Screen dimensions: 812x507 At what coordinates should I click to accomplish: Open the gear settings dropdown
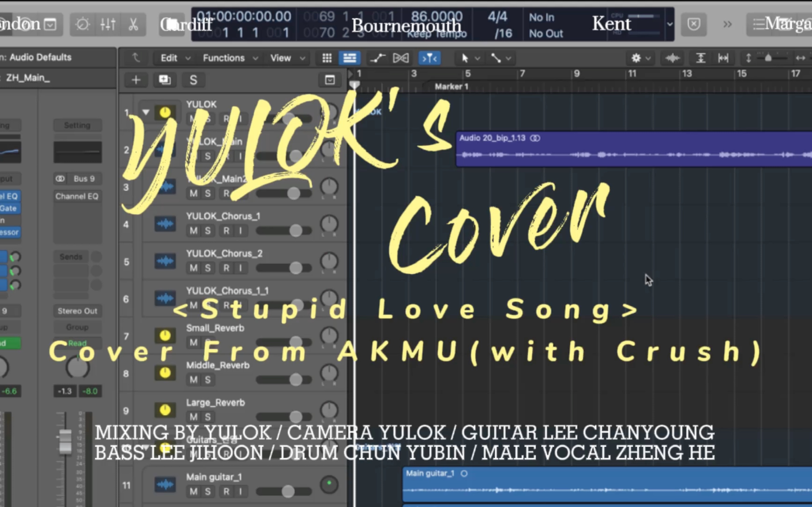tap(641, 58)
